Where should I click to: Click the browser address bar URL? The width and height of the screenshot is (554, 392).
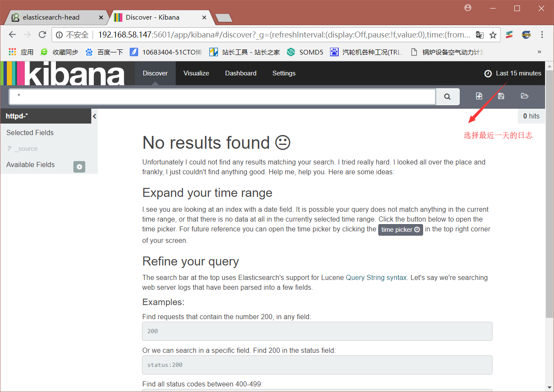tap(284, 35)
